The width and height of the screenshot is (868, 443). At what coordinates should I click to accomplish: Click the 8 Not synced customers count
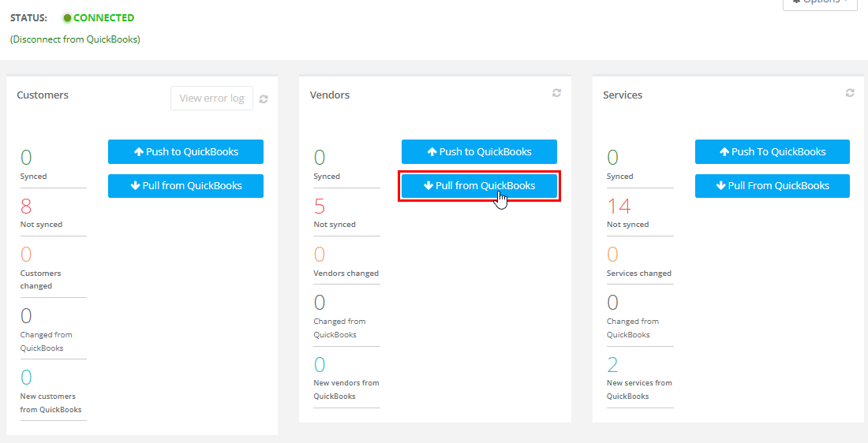(x=26, y=207)
